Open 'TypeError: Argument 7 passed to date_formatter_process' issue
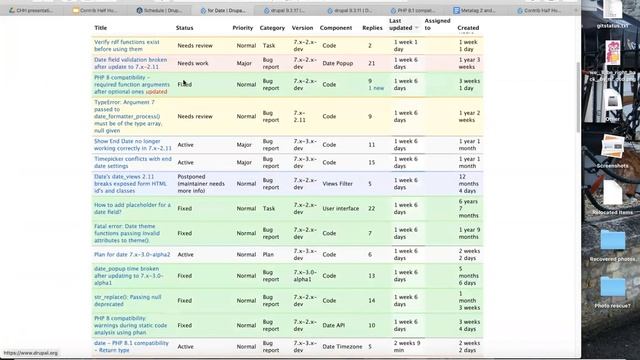 coord(128,116)
